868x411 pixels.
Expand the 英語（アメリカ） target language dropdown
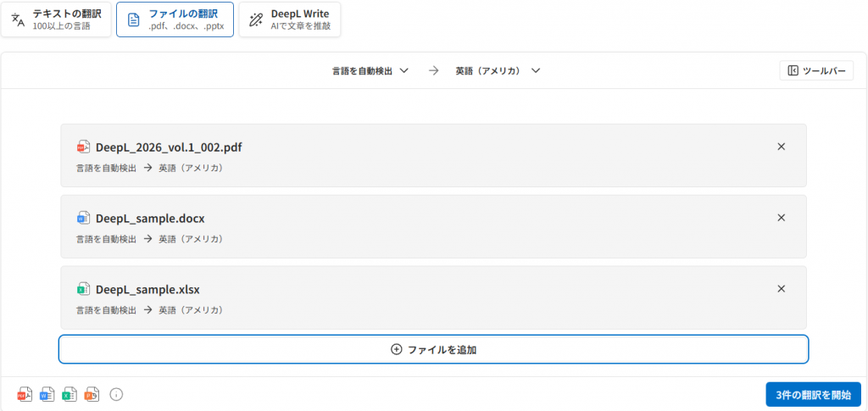coord(498,71)
